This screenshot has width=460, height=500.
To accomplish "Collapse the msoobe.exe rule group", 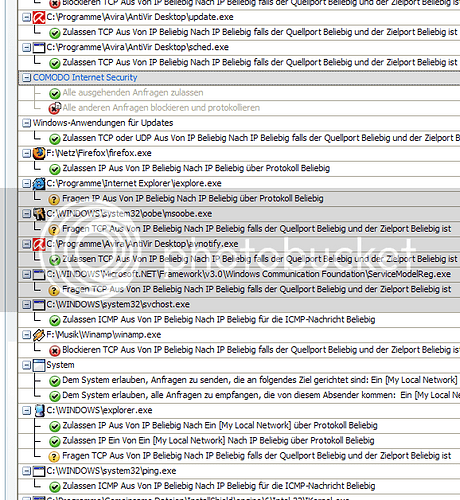I will click(x=26, y=214).
